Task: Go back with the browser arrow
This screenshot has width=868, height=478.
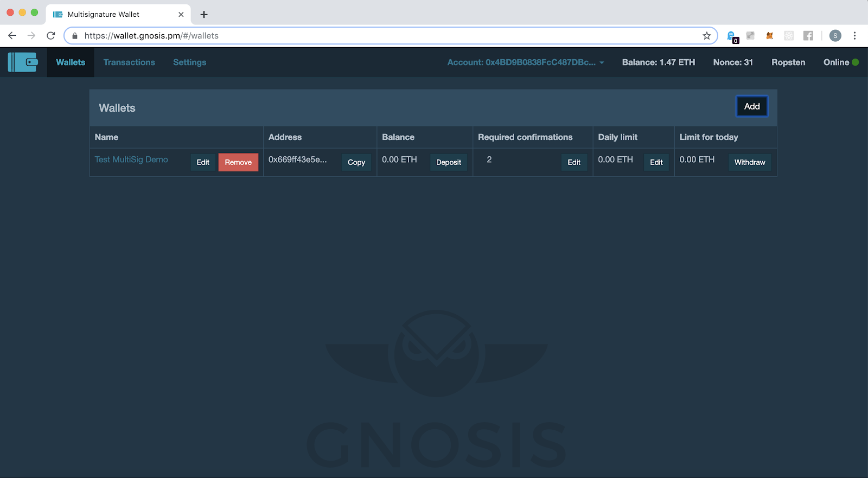Action: click(12, 36)
